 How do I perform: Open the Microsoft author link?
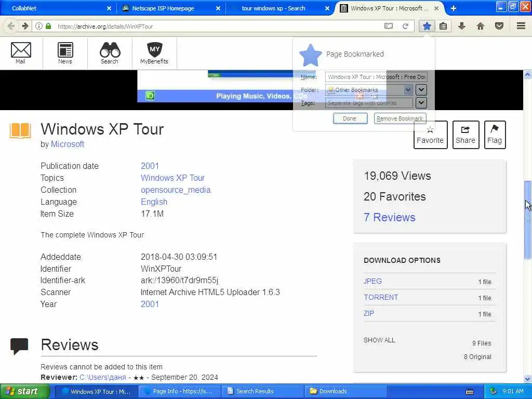[67, 144]
